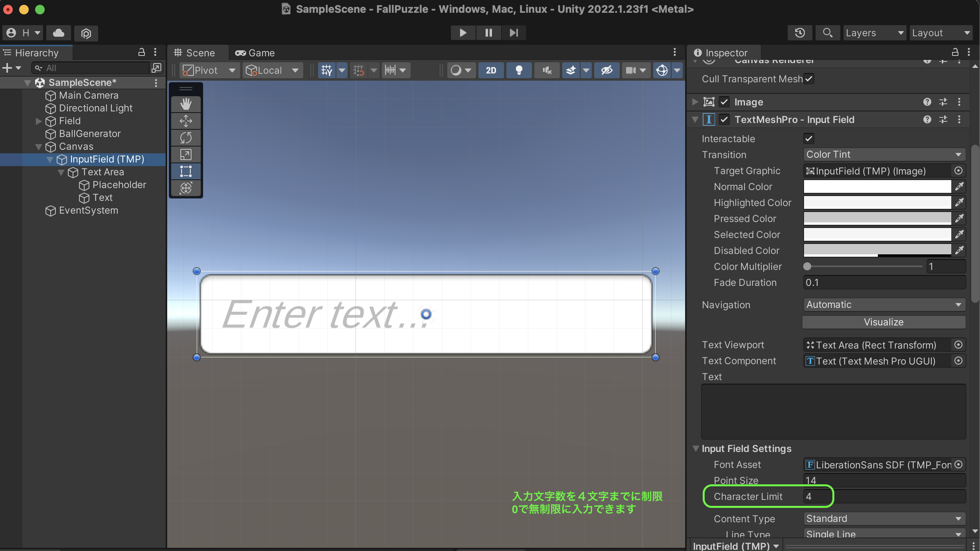The height and width of the screenshot is (551, 980).
Task: Switch to the Game tab
Action: [255, 53]
